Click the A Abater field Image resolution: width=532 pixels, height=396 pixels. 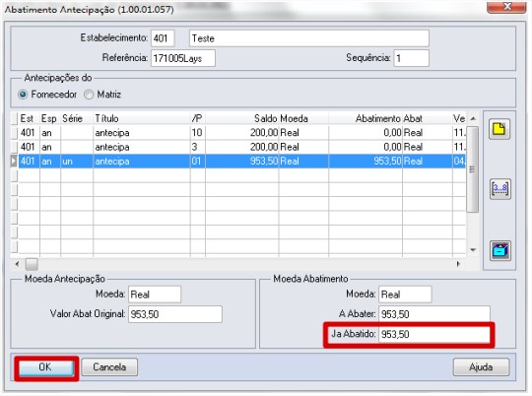tap(434, 314)
